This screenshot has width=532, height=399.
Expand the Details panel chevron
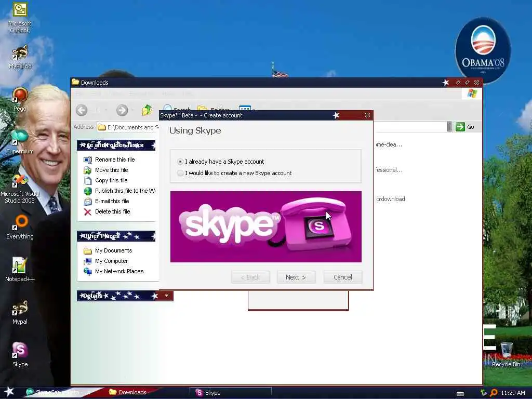pos(167,296)
